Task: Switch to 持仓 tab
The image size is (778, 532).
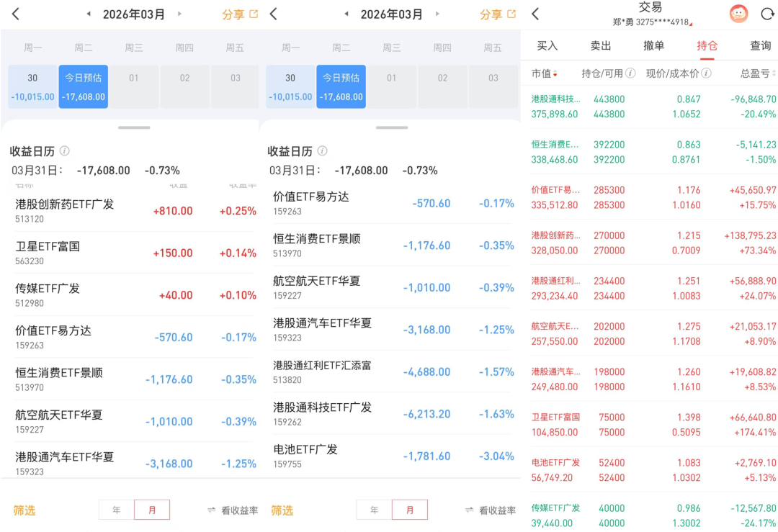Action: 707,45
